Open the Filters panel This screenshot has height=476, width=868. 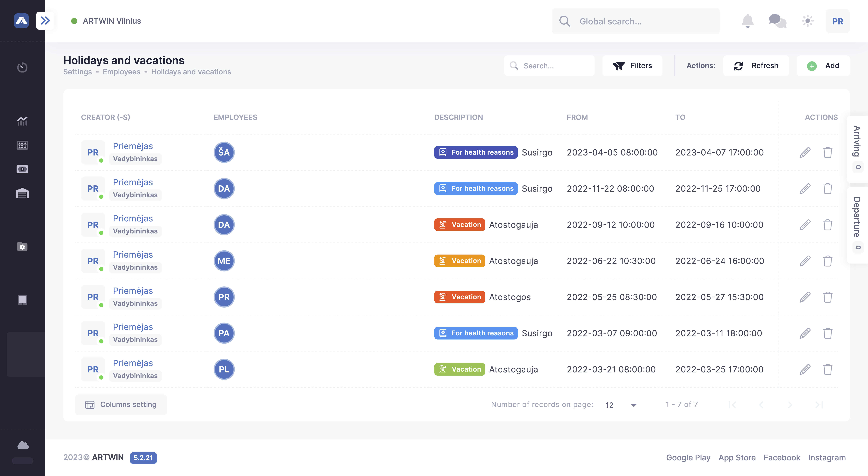click(x=632, y=66)
